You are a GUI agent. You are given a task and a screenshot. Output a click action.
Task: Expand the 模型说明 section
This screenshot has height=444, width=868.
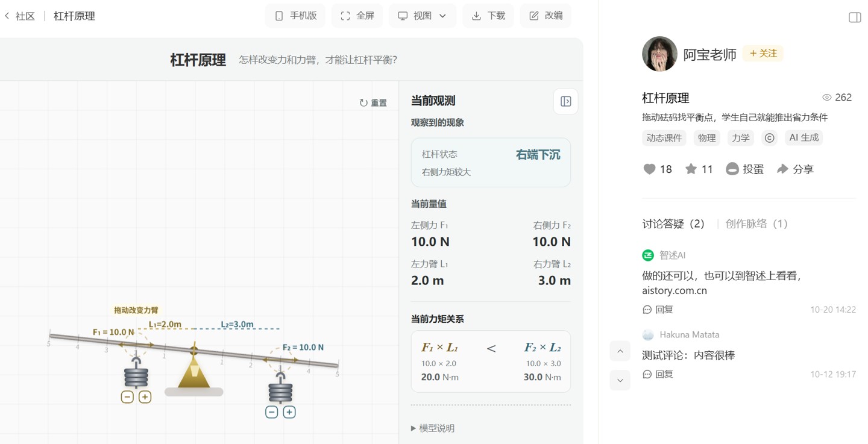pos(433,428)
